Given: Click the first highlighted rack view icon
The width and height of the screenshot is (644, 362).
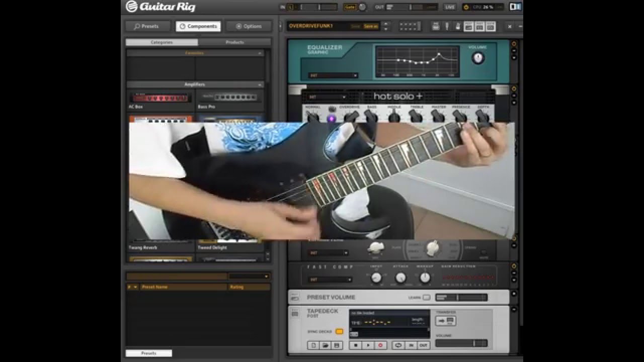Looking at the screenshot, I should 468,26.
